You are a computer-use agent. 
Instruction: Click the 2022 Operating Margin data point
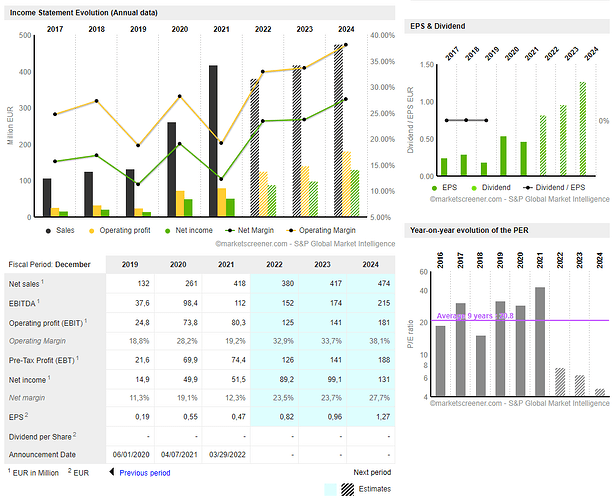tap(263, 72)
